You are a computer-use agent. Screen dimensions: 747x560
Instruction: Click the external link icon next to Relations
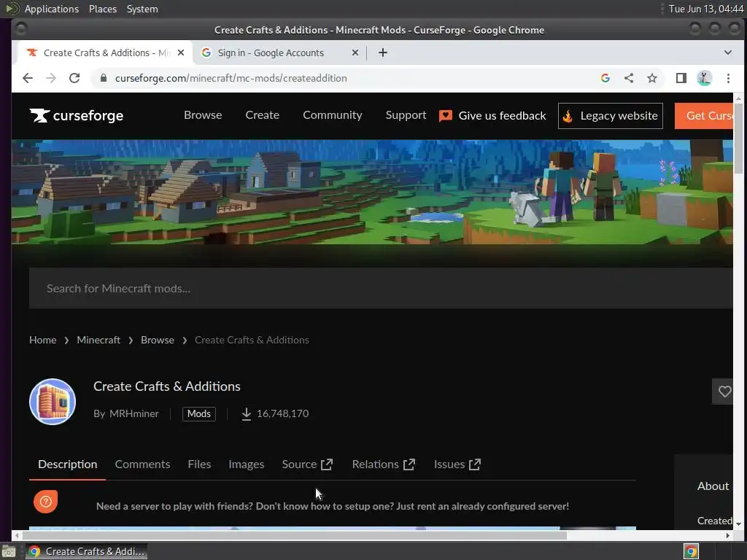(409, 464)
